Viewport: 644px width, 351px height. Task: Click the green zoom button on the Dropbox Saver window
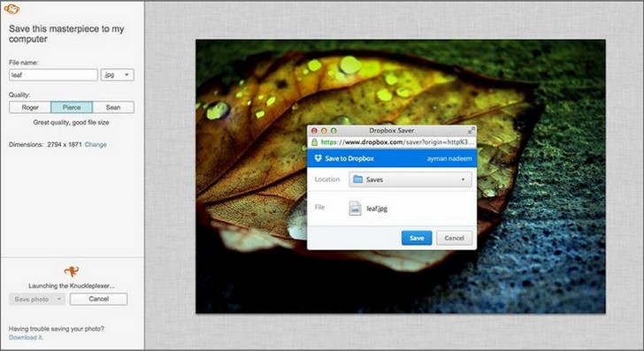(x=333, y=131)
